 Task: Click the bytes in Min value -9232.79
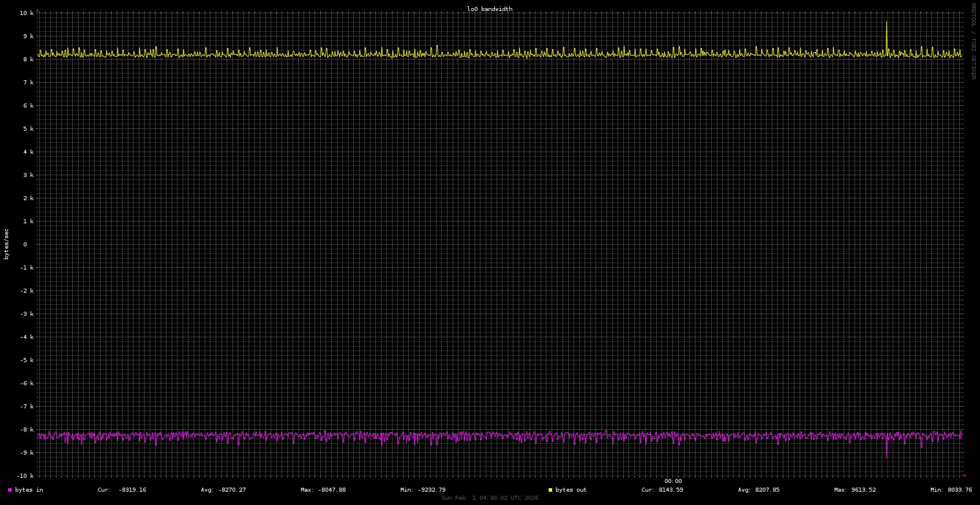(431, 490)
